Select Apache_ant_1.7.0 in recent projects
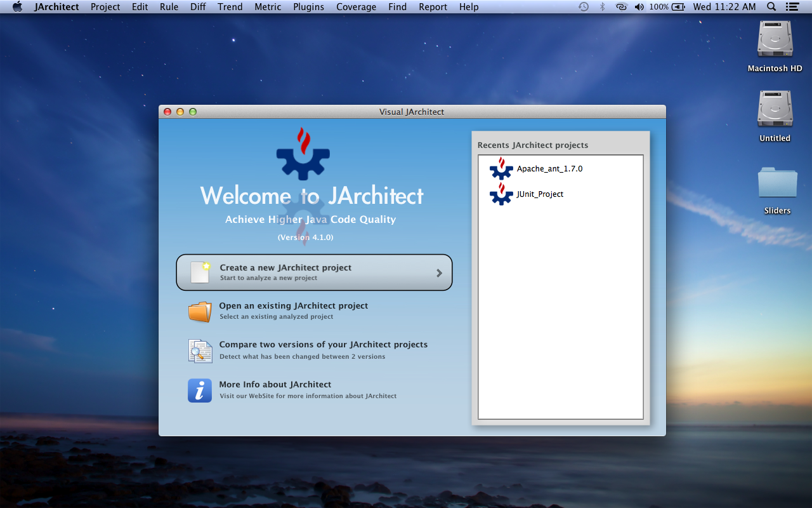This screenshot has height=508, width=812. [x=549, y=169]
